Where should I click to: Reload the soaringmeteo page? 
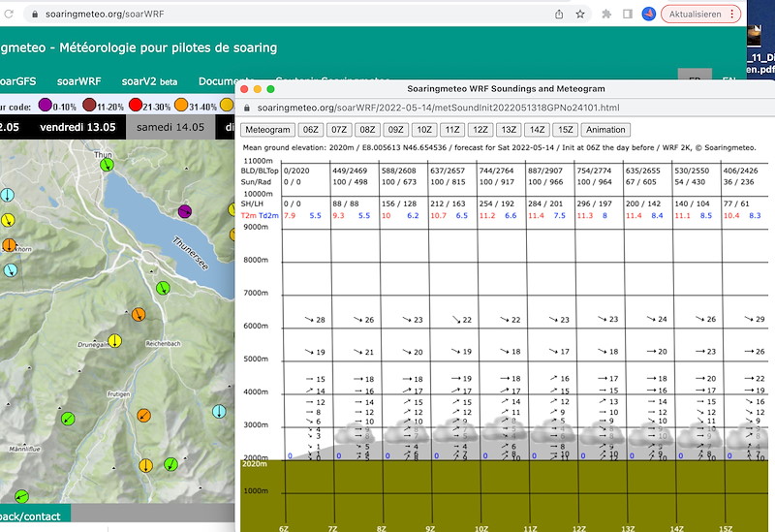point(9,14)
